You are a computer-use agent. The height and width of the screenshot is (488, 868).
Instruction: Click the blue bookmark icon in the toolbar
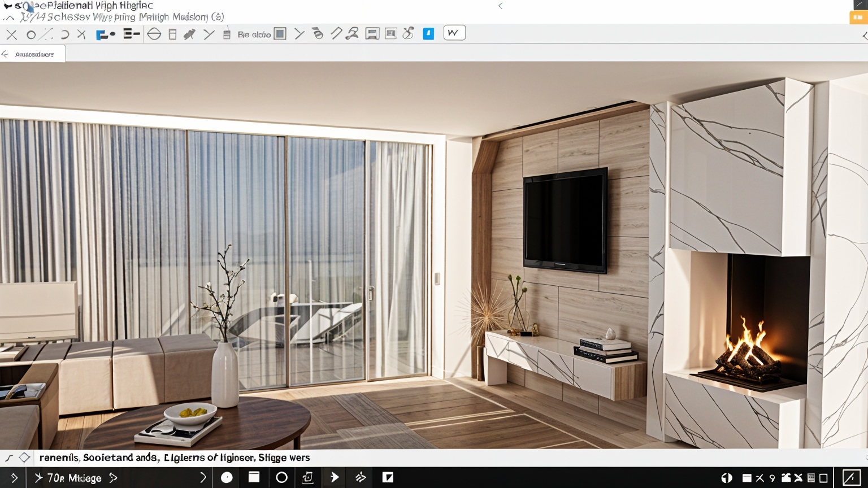coord(428,34)
